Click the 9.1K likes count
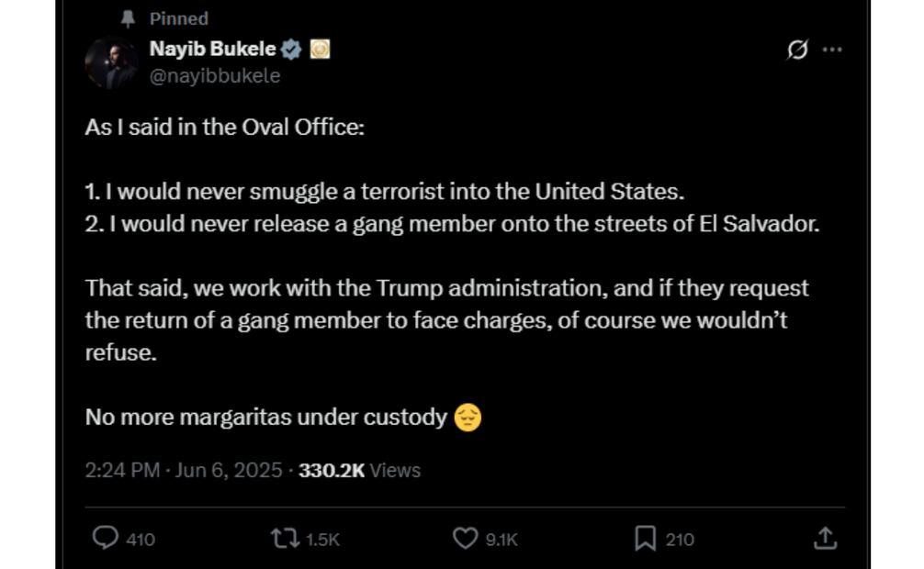This screenshot has height=569, width=924. coord(501,540)
